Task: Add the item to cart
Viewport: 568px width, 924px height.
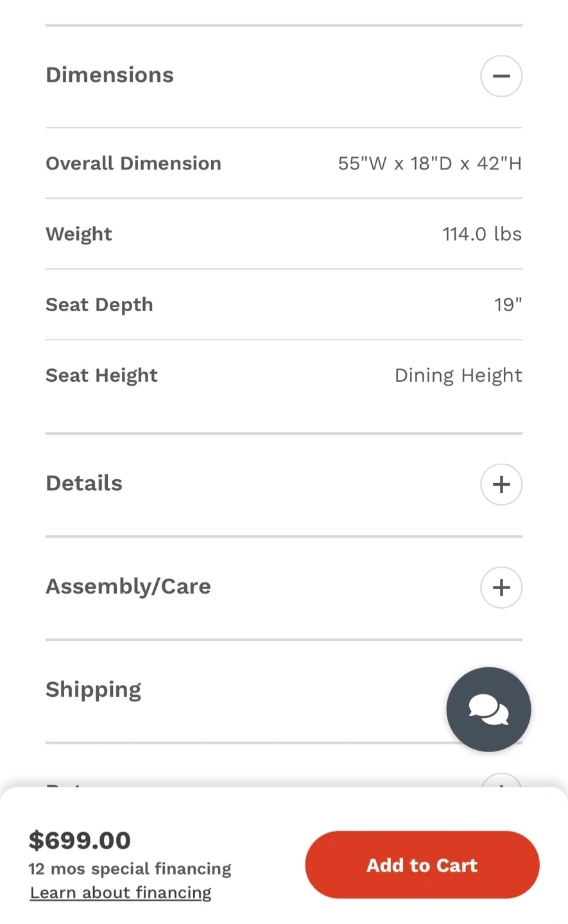Action: [x=422, y=865]
